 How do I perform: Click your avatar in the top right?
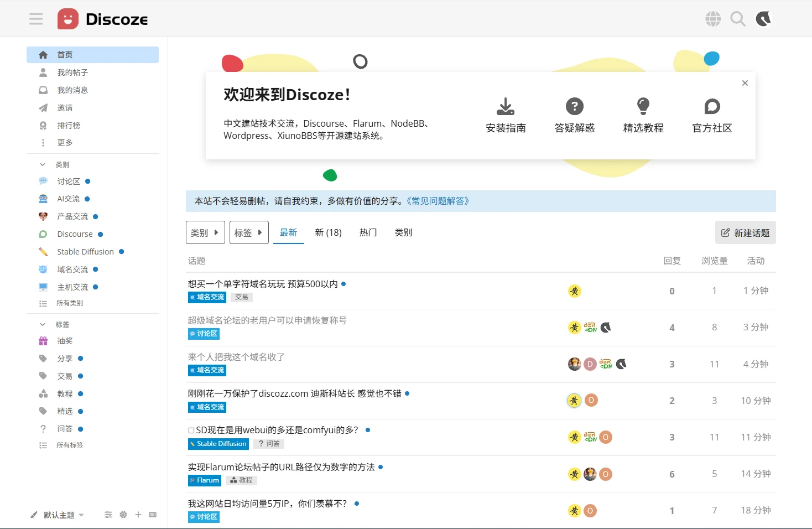[x=763, y=18]
